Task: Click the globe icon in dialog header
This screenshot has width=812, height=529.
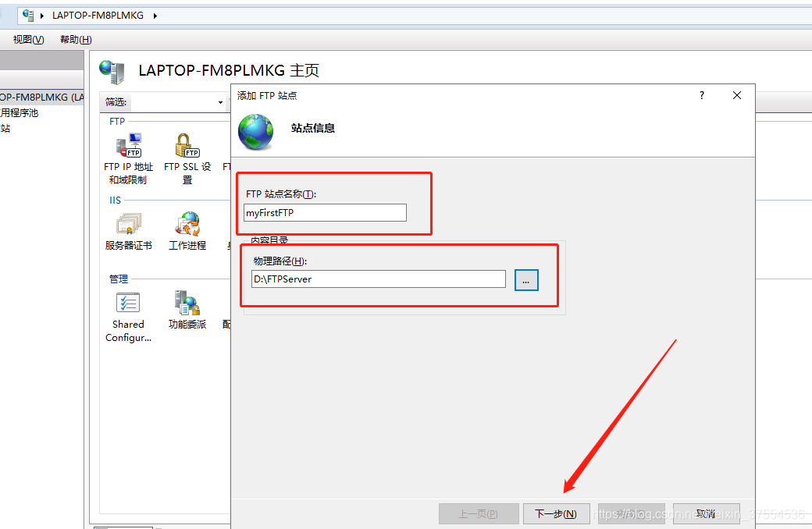Action: point(256,131)
